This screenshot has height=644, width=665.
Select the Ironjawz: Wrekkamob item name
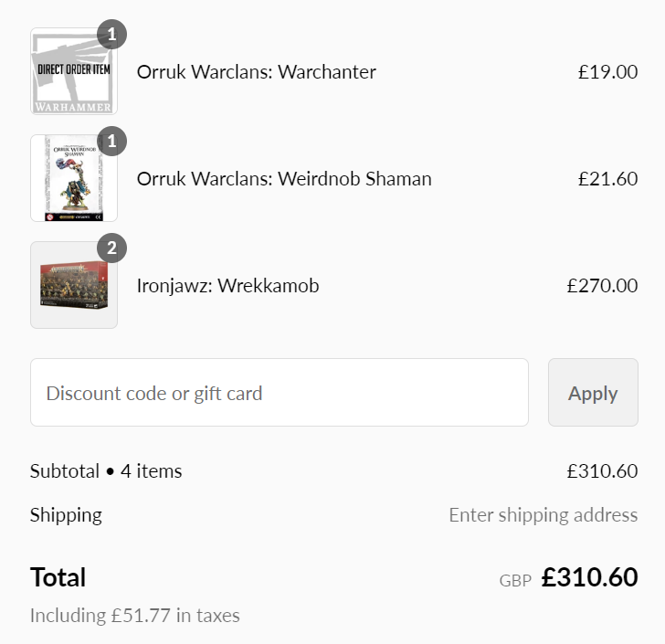[x=227, y=286]
